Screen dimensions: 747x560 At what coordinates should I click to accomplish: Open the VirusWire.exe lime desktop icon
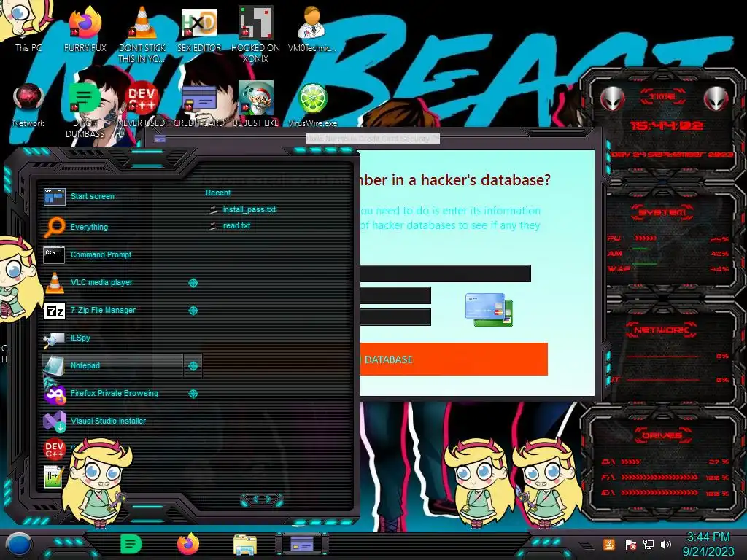point(312,104)
